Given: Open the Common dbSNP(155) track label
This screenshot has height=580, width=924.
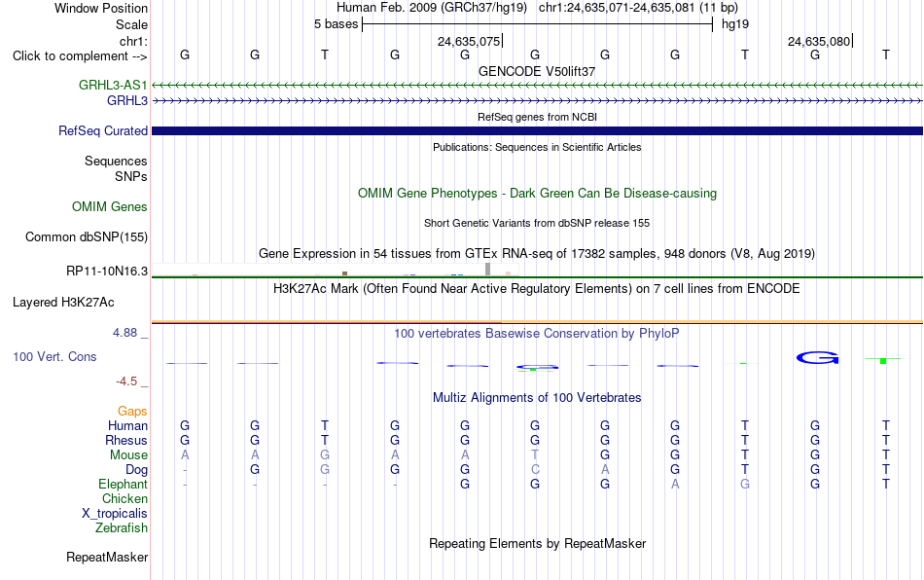Looking at the screenshot, I should click(87, 236).
